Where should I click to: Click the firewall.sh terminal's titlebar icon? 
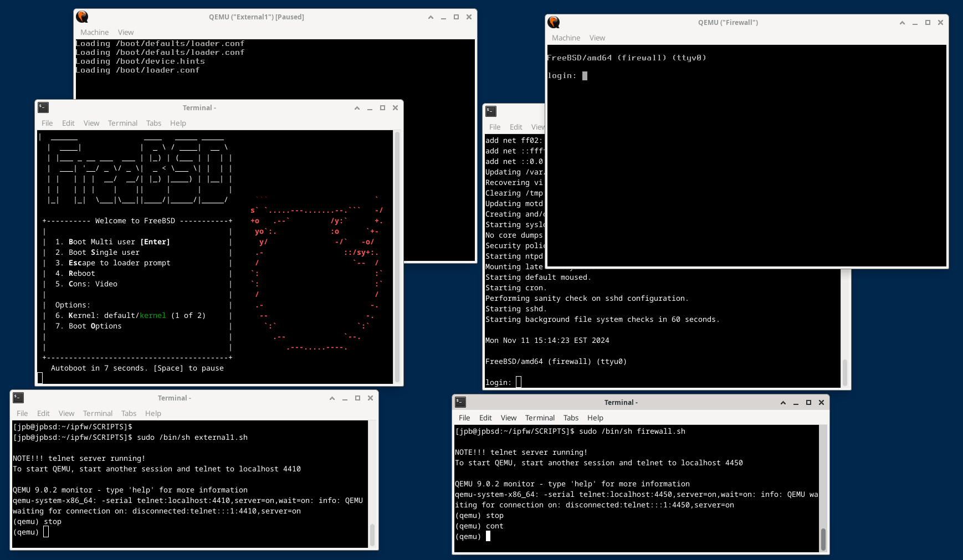460,402
